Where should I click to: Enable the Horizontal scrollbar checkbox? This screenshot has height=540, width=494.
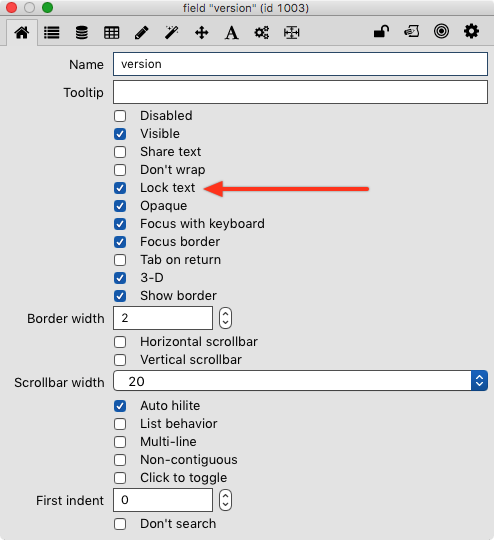click(120, 342)
